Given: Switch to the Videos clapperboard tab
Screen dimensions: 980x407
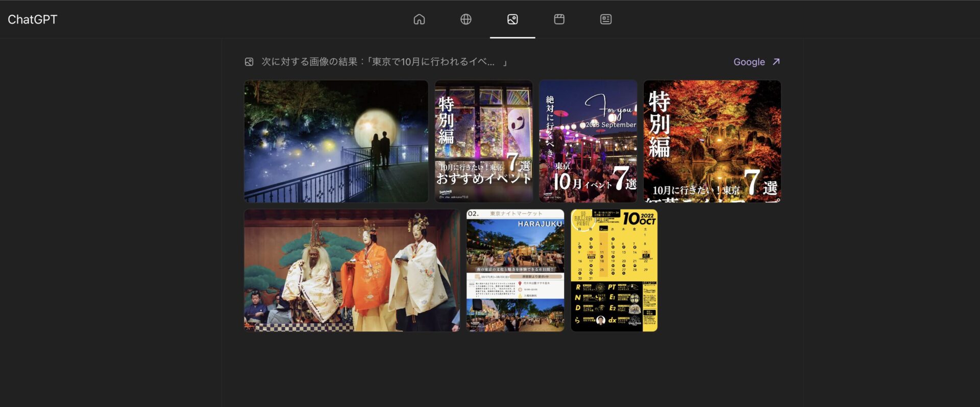Looking at the screenshot, I should (559, 19).
